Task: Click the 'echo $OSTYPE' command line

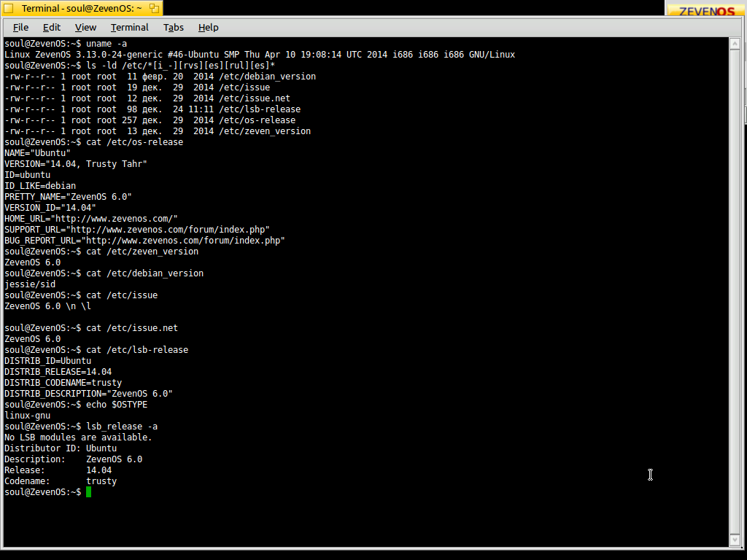Action: click(x=76, y=405)
